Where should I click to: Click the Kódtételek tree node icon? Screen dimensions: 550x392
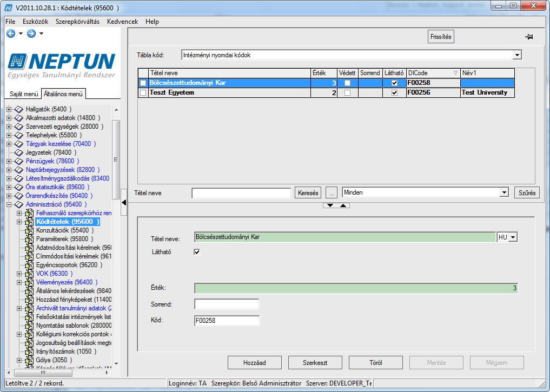[x=29, y=222]
